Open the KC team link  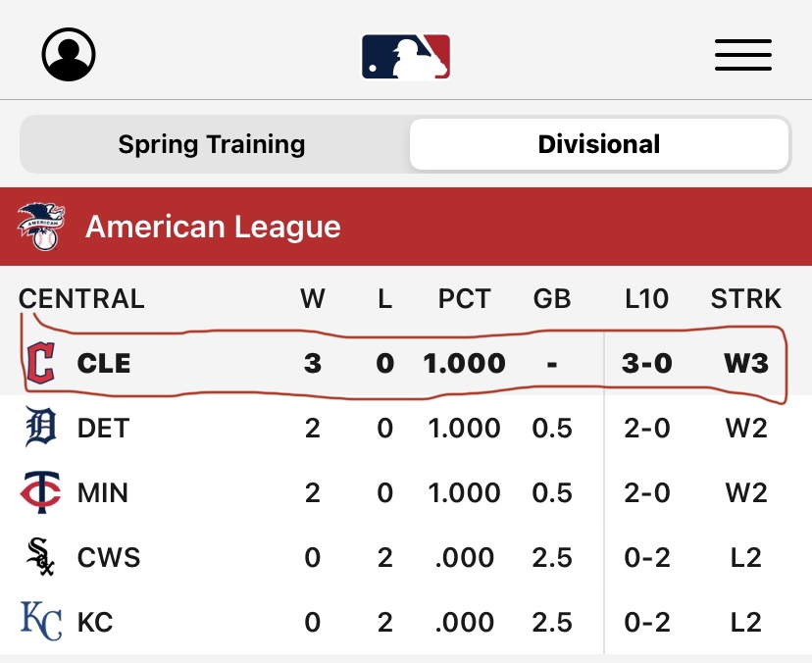pos(95,622)
